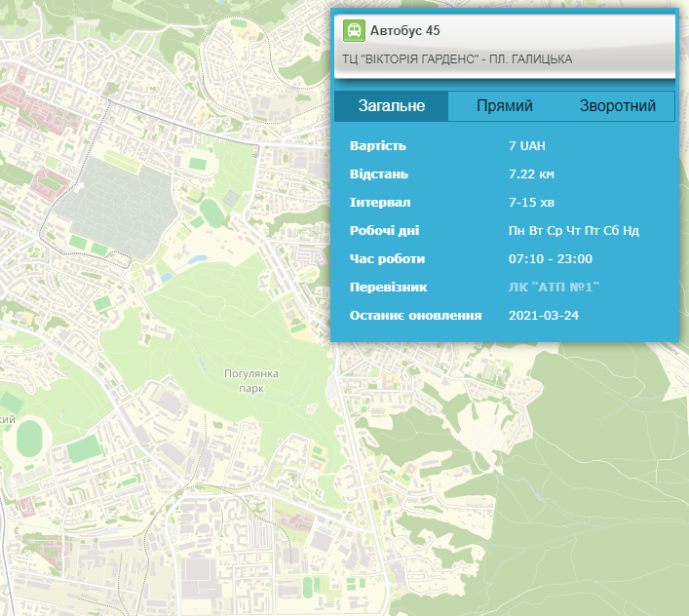
Task: Switch to the Загальне tab
Action: click(391, 106)
